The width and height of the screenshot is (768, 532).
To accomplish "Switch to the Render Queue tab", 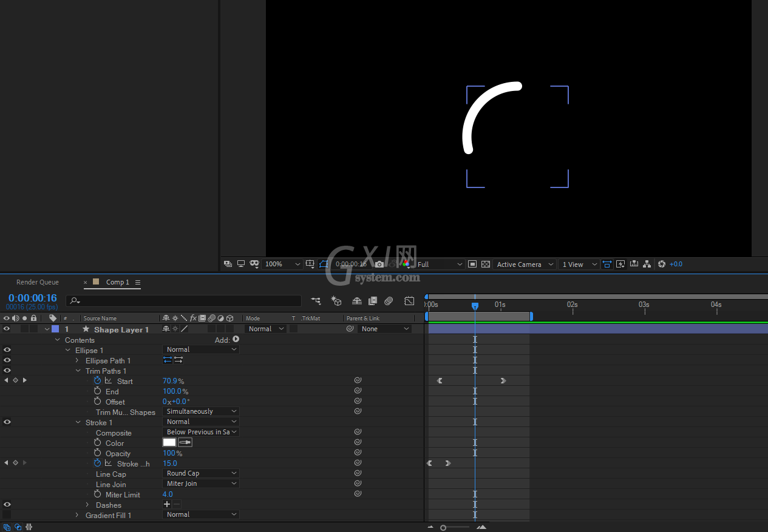I will 38,282.
